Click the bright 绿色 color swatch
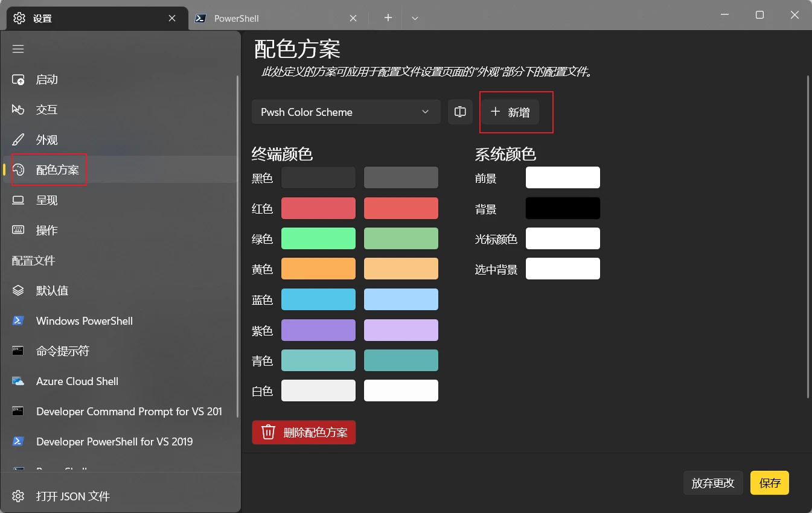Image resolution: width=812 pixels, height=513 pixels. pos(401,238)
